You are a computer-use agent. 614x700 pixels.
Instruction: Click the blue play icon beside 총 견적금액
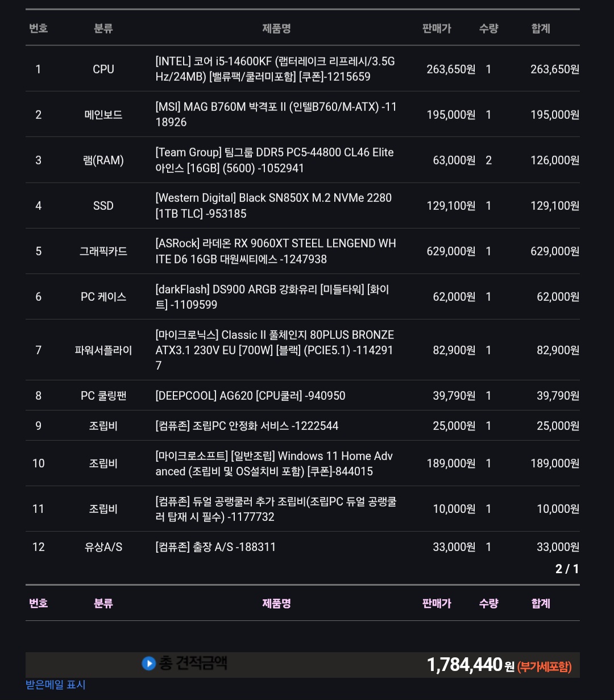coord(148,663)
